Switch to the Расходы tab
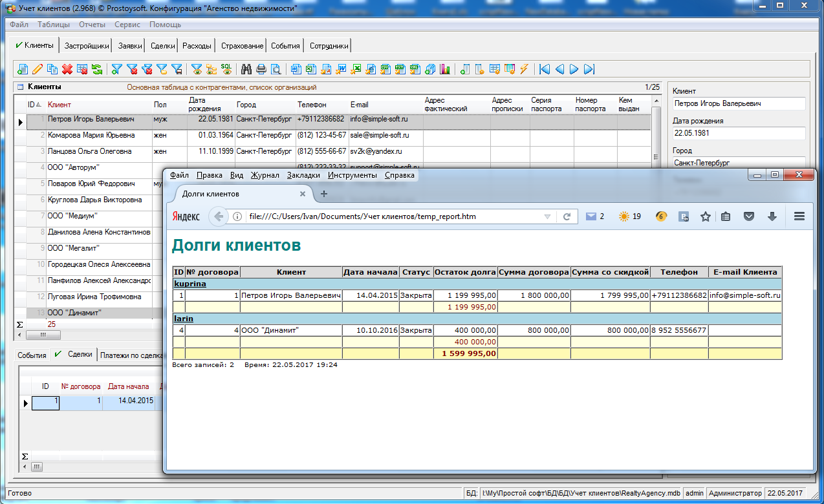 (197, 46)
